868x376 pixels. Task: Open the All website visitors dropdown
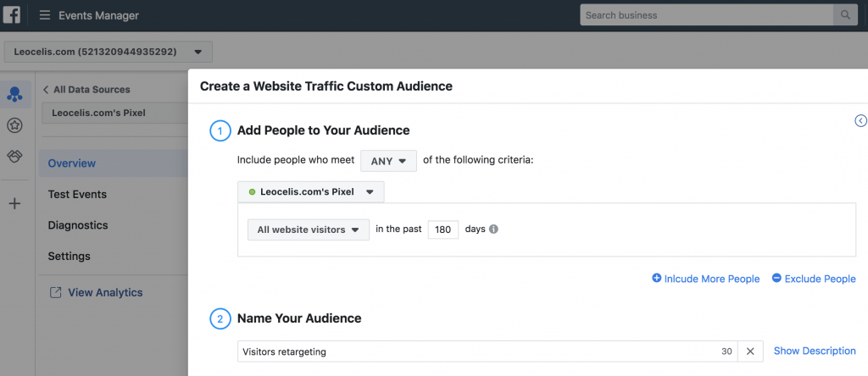click(309, 229)
